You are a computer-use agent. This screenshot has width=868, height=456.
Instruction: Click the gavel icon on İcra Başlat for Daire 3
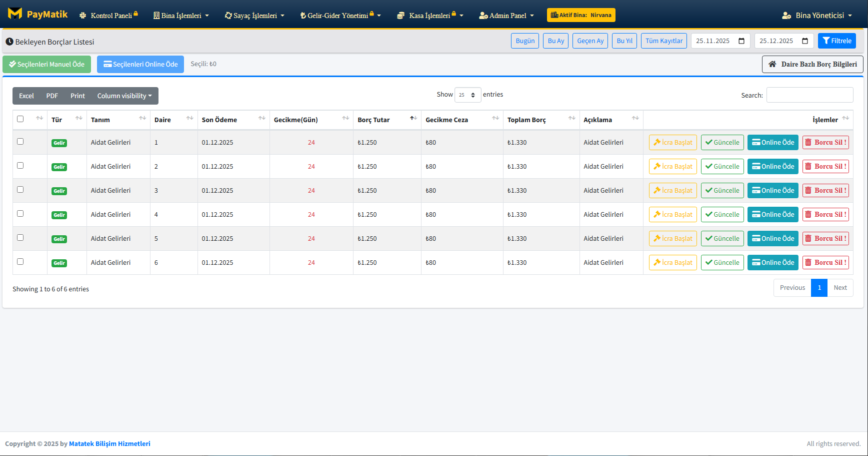[x=657, y=191]
